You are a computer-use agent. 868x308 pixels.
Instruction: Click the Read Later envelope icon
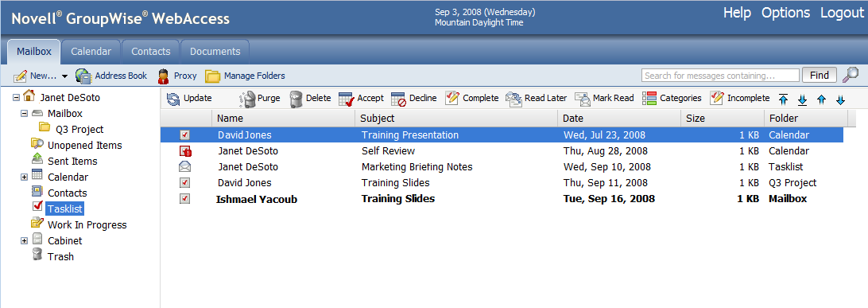pyautogui.click(x=513, y=99)
